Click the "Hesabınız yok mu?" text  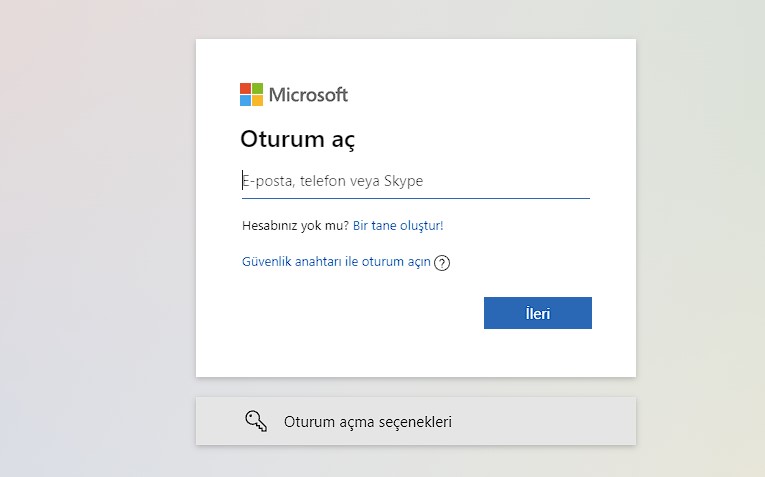pyautogui.click(x=295, y=226)
